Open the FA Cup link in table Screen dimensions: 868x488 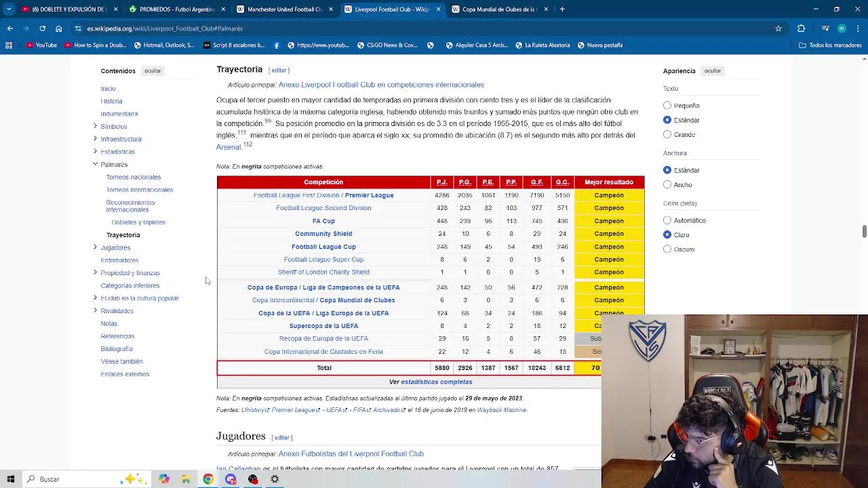(x=323, y=221)
